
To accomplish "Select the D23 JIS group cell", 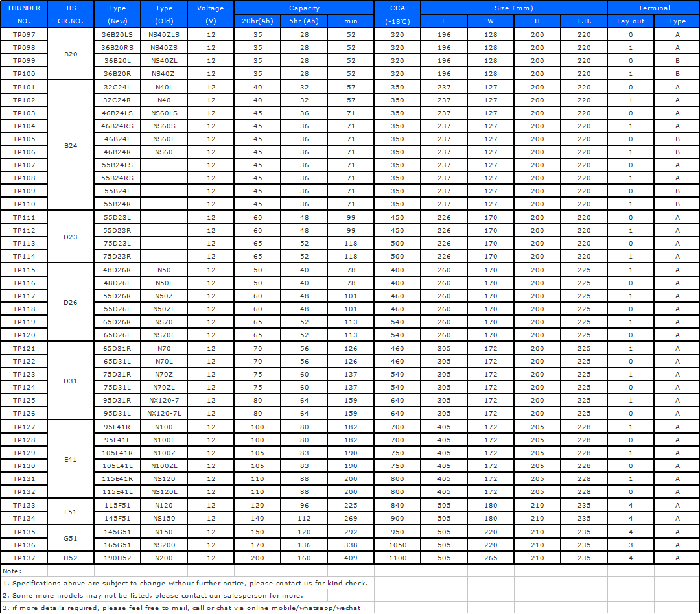I will 71,237.
